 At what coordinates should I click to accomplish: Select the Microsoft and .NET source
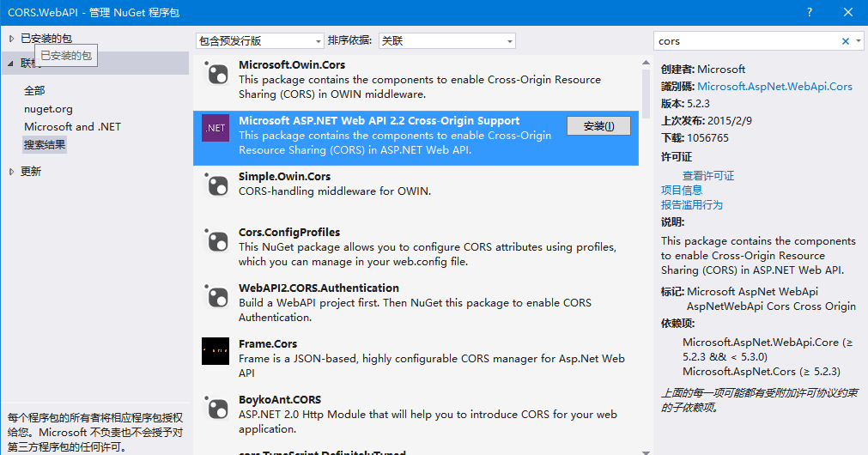pos(72,127)
